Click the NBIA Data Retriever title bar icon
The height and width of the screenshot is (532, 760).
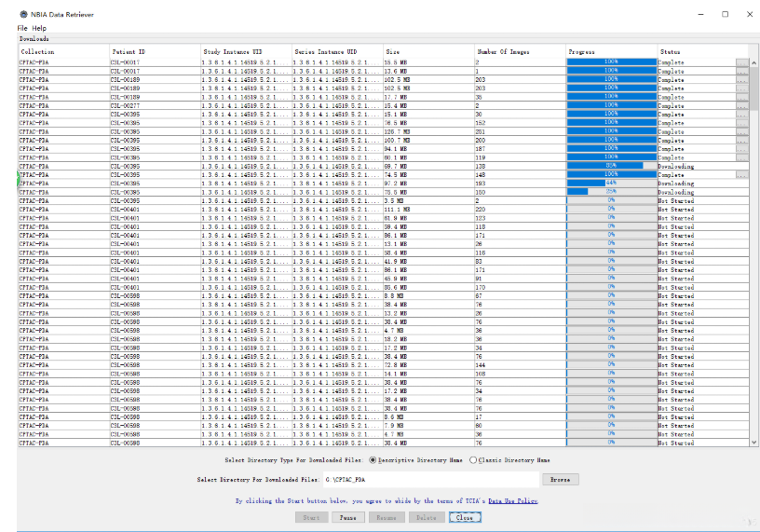pos(24,14)
